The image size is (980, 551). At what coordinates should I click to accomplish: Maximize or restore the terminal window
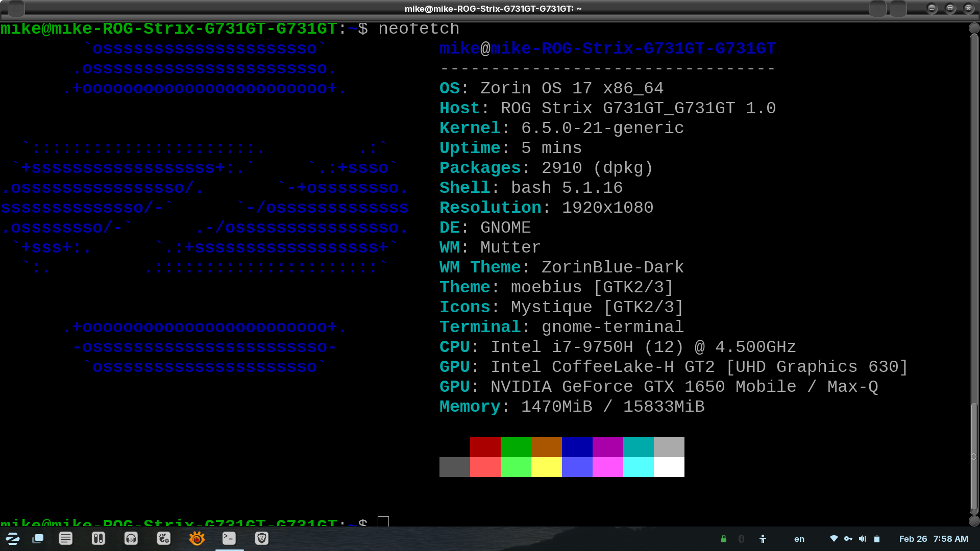click(x=950, y=8)
